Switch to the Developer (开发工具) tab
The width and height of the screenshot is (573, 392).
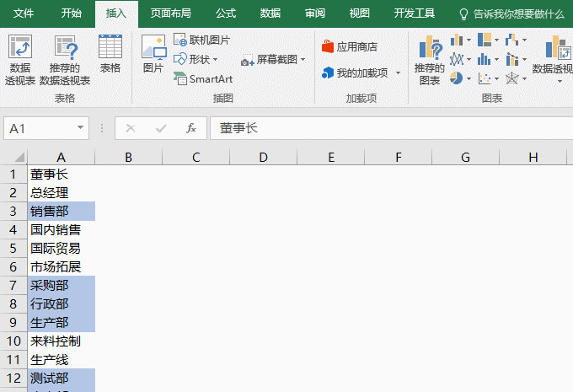tap(415, 13)
